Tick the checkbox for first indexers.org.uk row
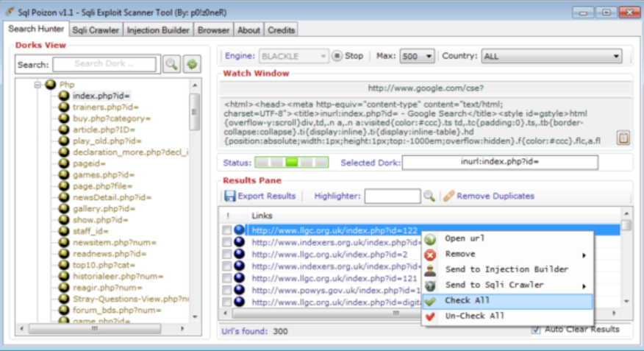644x351 pixels. pyautogui.click(x=226, y=242)
